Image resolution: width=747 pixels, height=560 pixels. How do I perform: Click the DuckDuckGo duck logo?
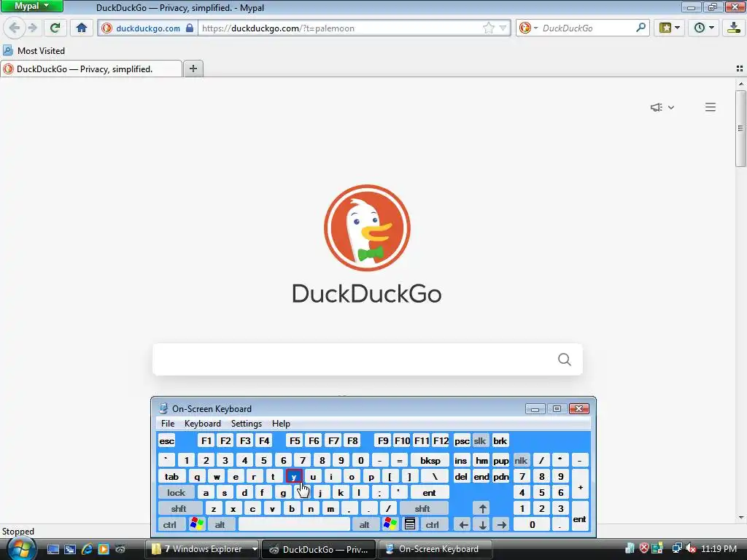367,227
